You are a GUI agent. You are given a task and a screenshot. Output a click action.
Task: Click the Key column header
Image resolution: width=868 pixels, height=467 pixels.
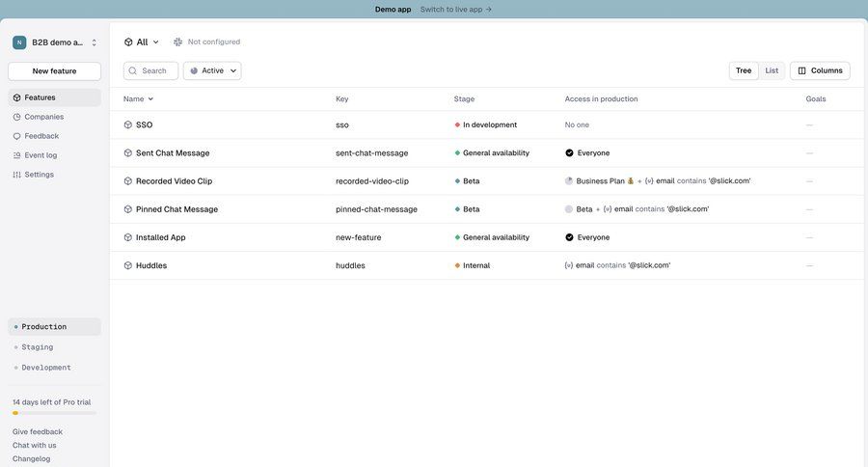click(341, 99)
